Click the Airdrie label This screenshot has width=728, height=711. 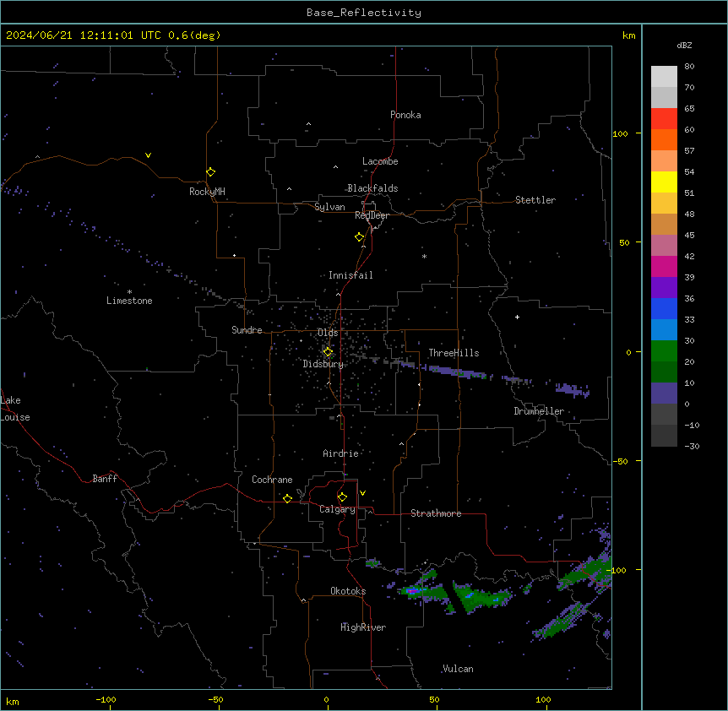click(x=341, y=453)
